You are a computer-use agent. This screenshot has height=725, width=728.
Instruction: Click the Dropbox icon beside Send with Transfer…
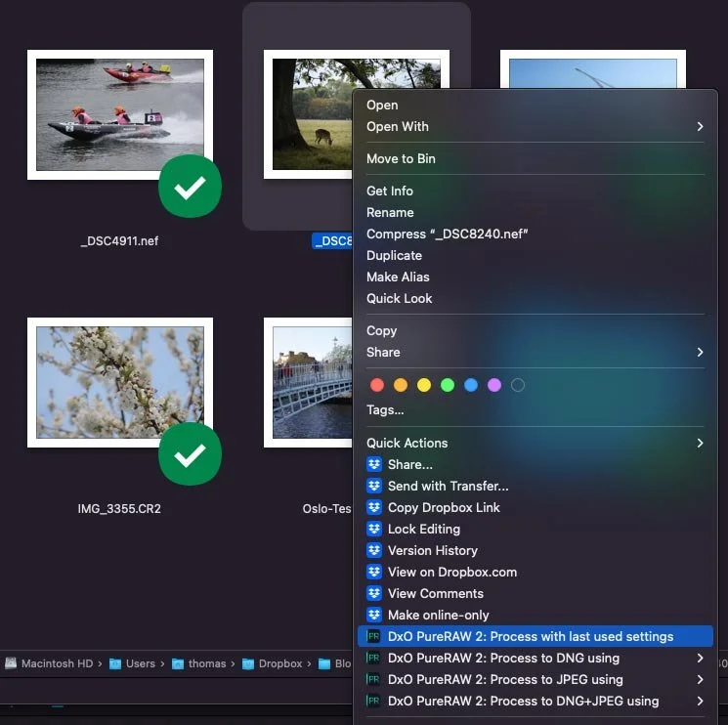click(x=374, y=486)
